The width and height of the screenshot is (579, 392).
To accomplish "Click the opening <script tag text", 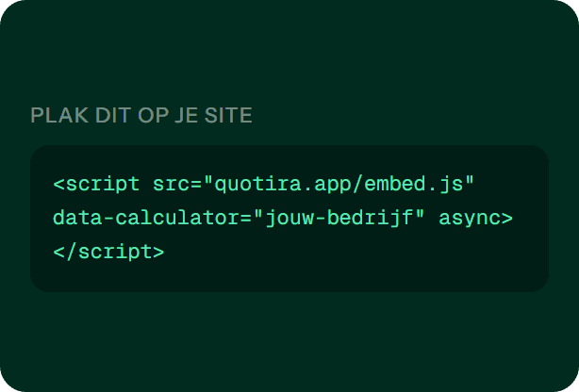I will [97, 184].
